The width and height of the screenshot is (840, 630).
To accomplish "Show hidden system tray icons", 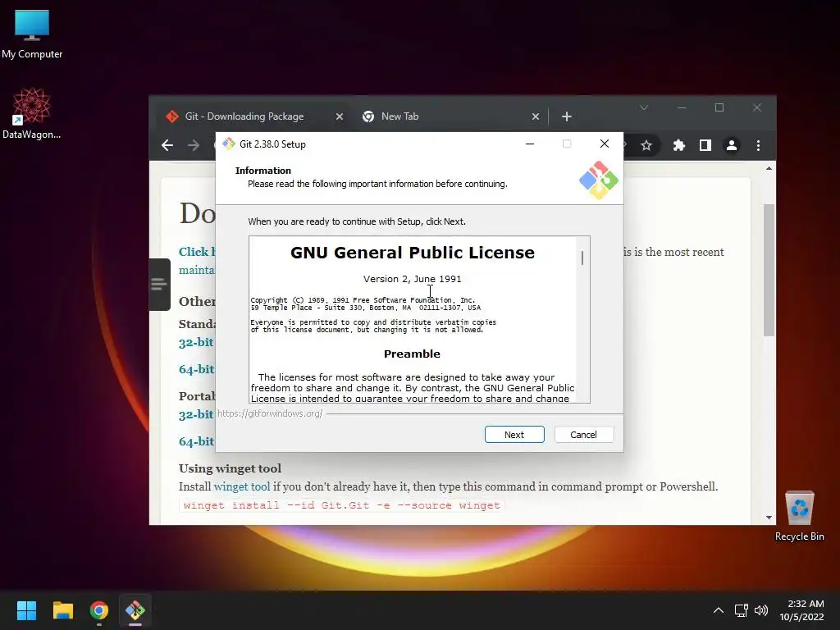I will tap(719, 610).
